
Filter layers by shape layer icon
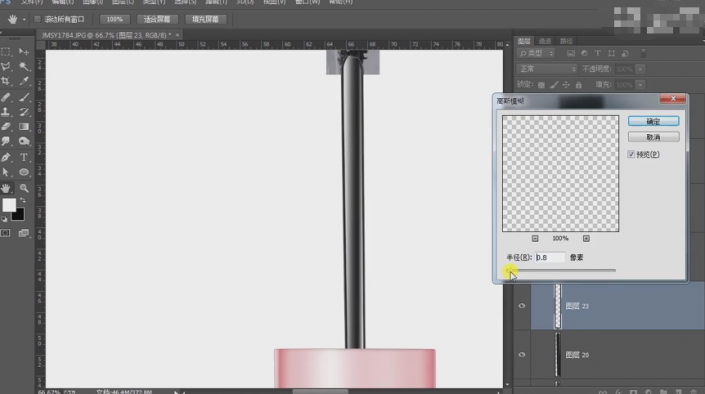[611, 54]
